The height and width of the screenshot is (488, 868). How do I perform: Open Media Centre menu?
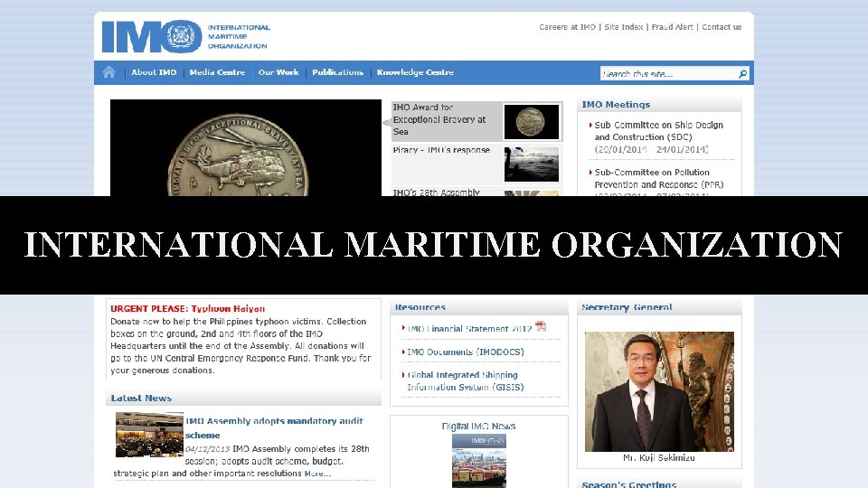[217, 72]
